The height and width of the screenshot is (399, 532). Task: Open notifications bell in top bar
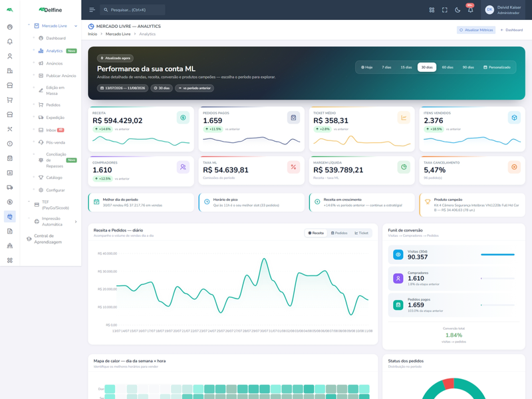coord(470,10)
